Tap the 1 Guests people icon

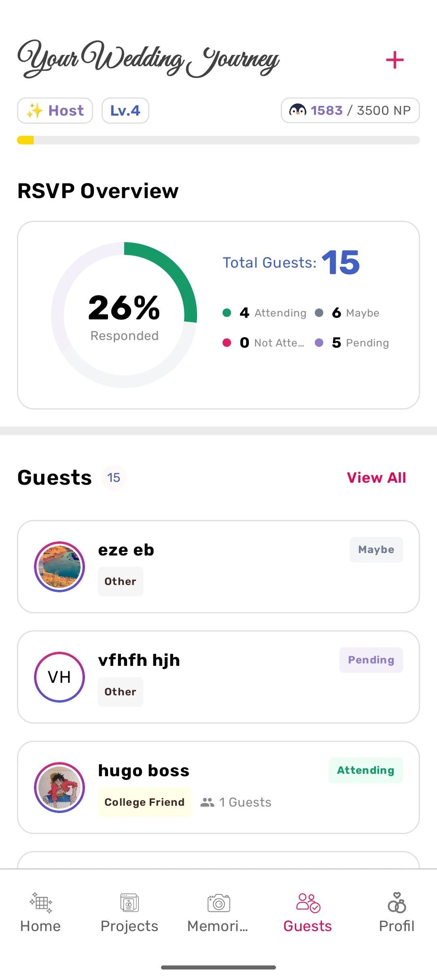click(x=207, y=802)
